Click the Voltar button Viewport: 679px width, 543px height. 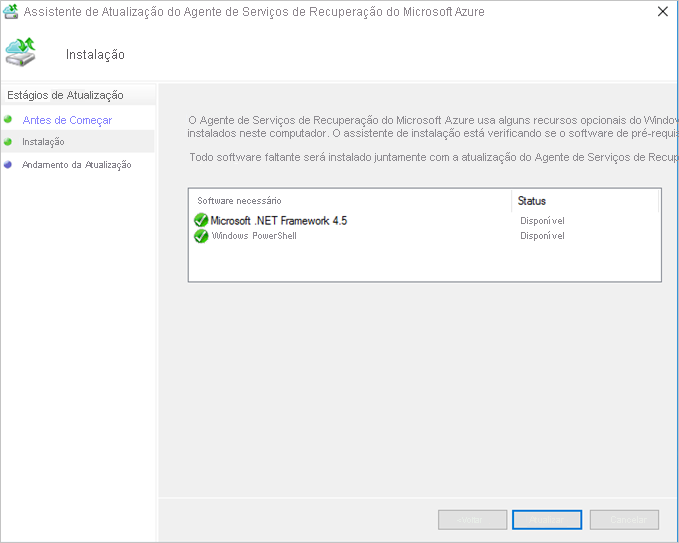point(472,519)
